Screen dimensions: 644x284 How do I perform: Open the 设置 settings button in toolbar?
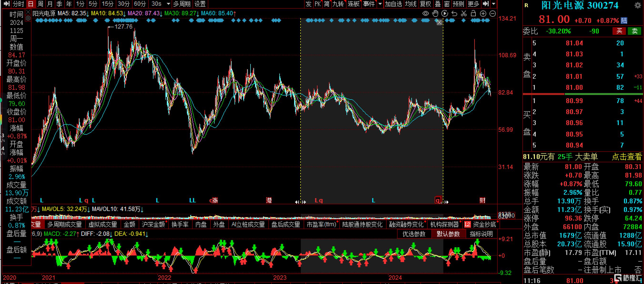click(x=200, y=4)
